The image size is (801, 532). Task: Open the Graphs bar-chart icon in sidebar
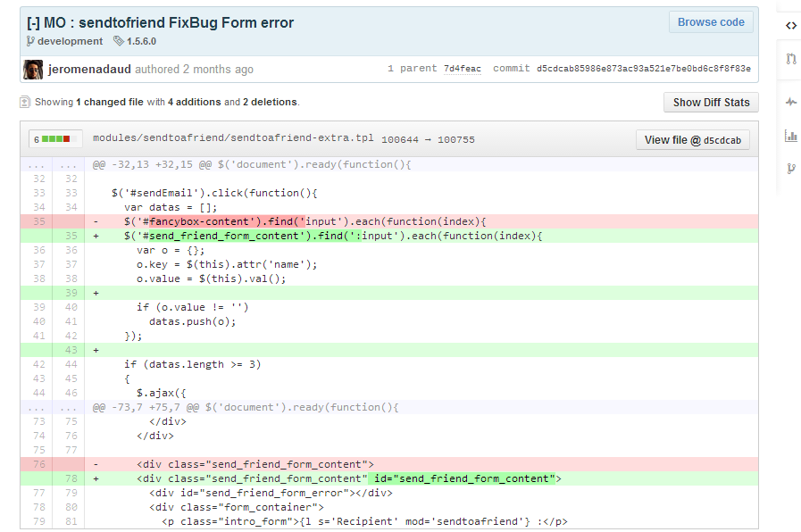[x=790, y=136]
